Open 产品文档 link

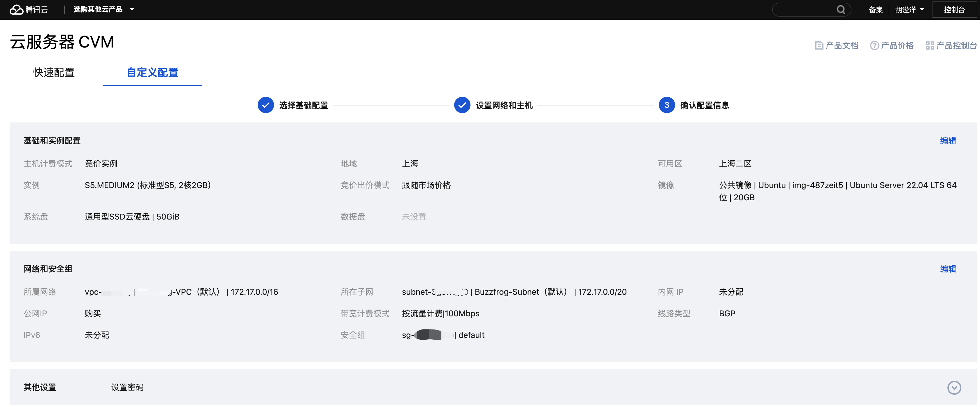pyautogui.click(x=836, y=46)
